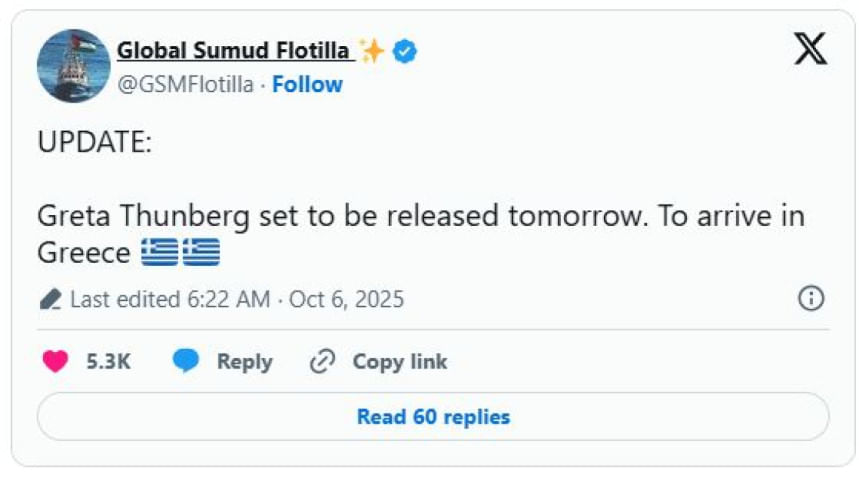Click the blue verified badge

tap(405, 51)
